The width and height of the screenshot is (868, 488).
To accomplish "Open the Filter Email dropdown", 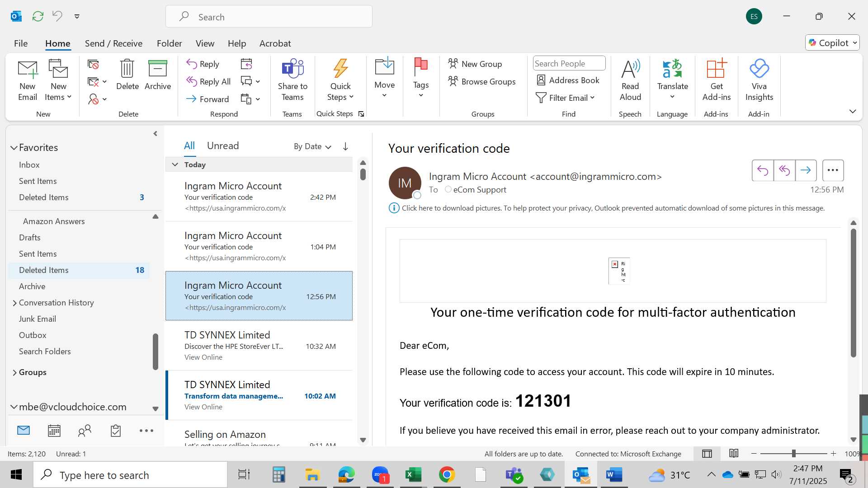I will click(x=565, y=98).
